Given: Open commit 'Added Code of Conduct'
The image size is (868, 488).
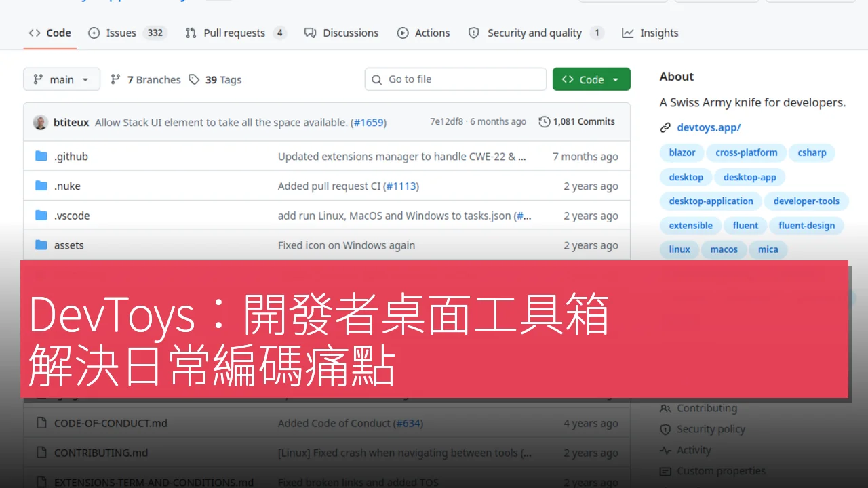Looking at the screenshot, I should click(334, 423).
